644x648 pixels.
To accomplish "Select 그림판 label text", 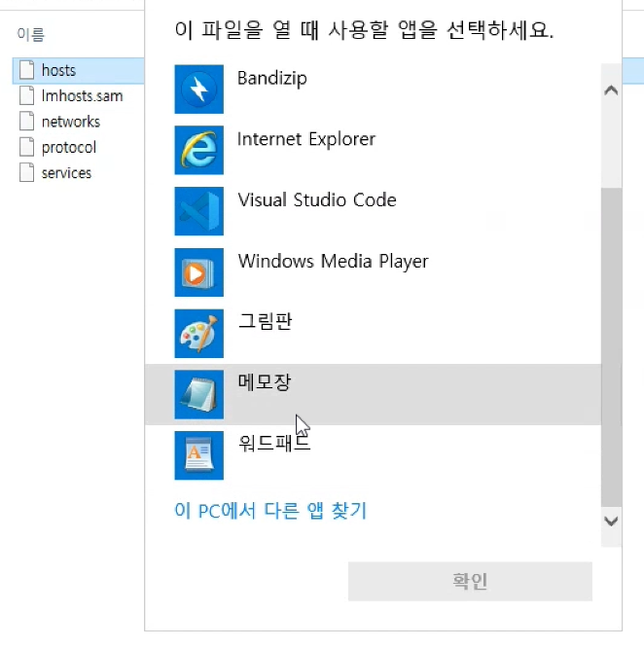I will click(265, 321).
